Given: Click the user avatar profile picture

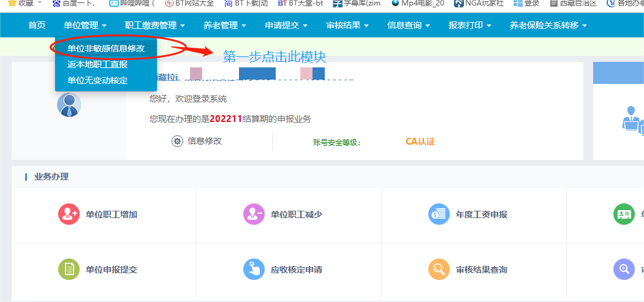Looking at the screenshot, I should tap(69, 105).
